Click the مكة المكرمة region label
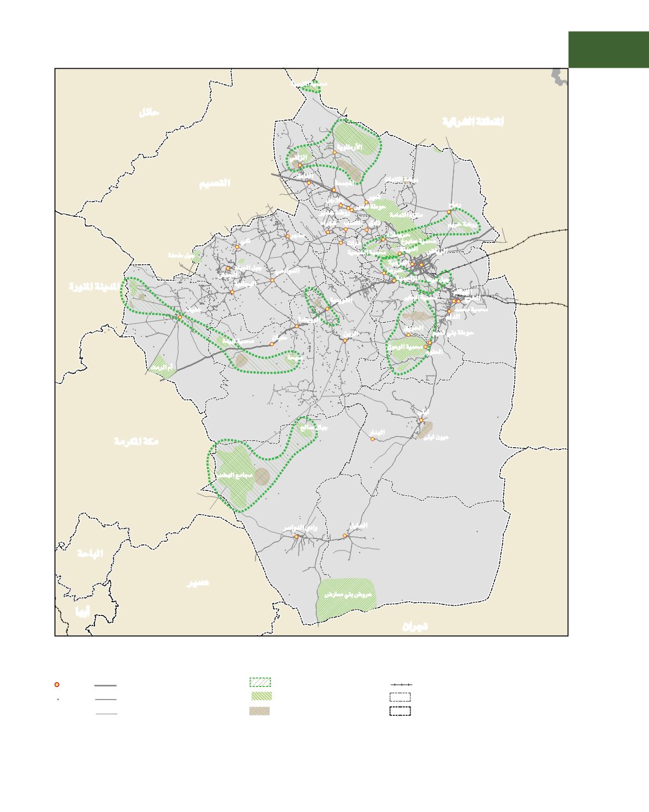This screenshot has height=812, width=649. tap(136, 441)
